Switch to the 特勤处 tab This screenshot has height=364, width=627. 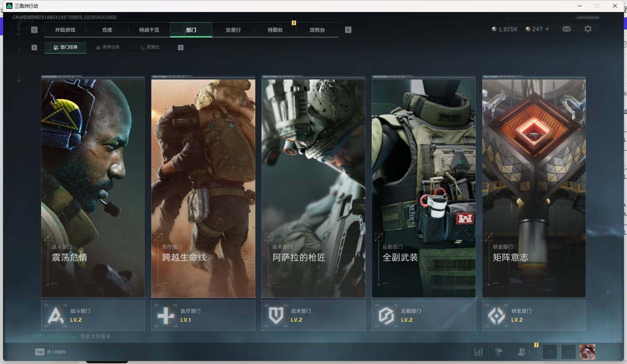275,30
